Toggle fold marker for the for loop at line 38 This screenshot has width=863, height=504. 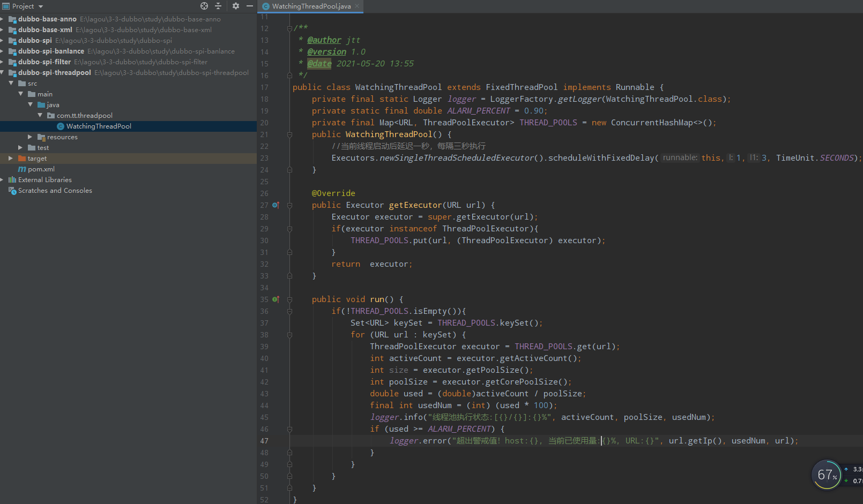pyautogui.click(x=289, y=335)
